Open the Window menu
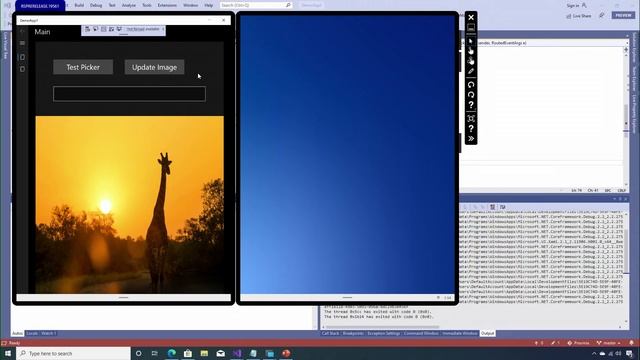Screen dimensions: 640x360 (190, 5)
